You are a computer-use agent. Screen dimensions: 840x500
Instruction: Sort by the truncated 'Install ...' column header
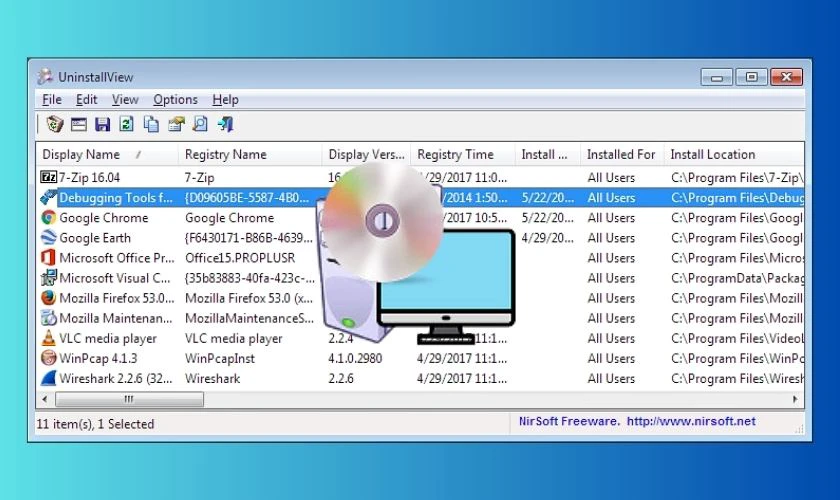548,154
